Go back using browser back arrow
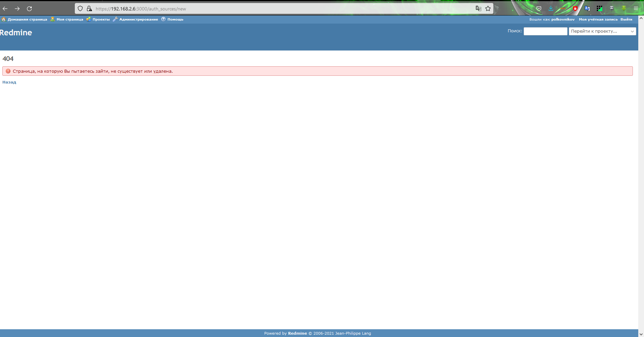The height and width of the screenshot is (337, 644). 5,9
